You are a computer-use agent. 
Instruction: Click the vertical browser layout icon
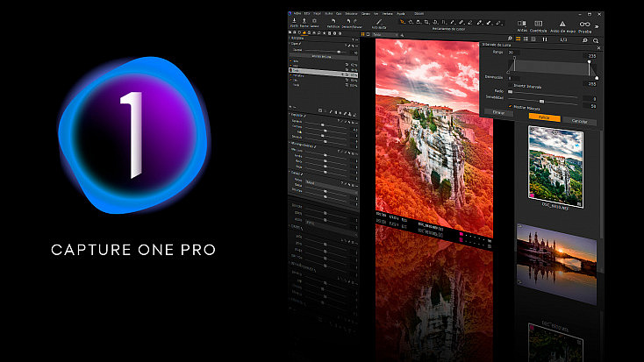(x=545, y=39)
